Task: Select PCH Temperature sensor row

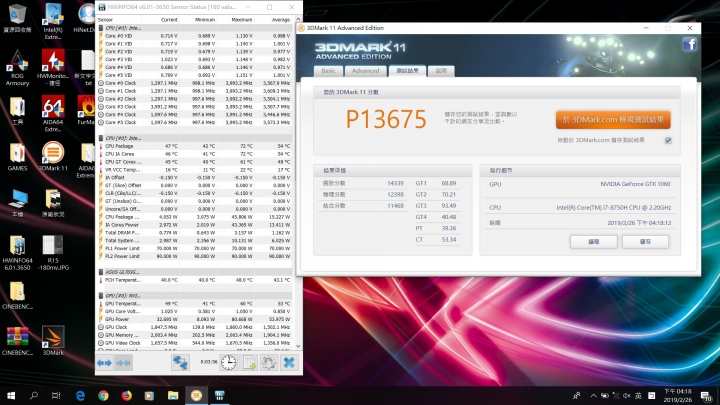Action: pos(195,280)
